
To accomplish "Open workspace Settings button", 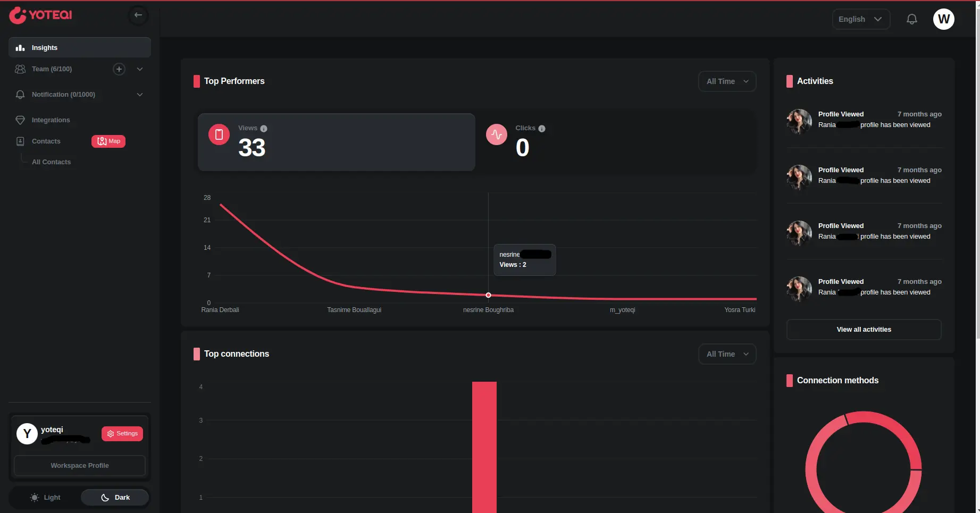I will click(122, 434).
